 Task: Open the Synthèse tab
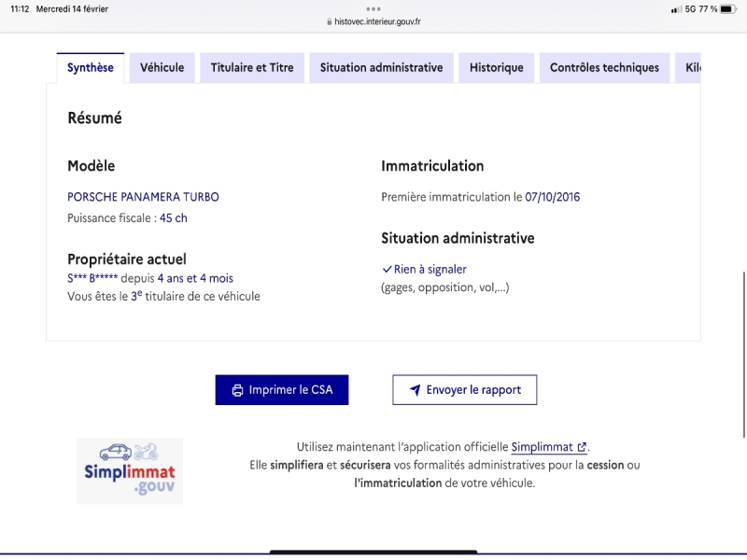(91, 67)
